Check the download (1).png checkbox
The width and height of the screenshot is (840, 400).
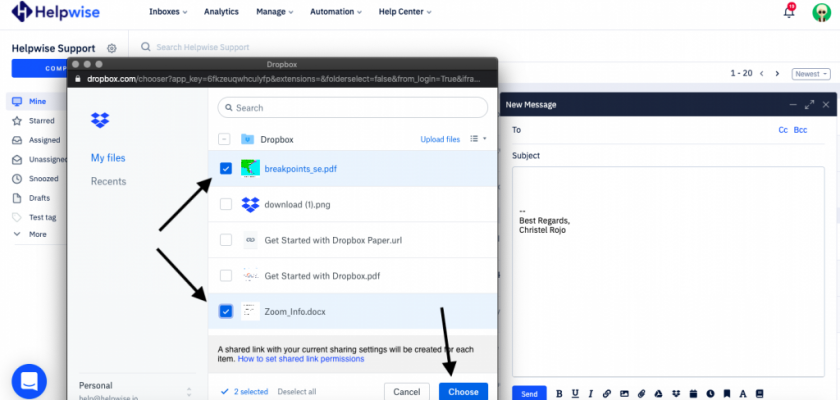225,205
